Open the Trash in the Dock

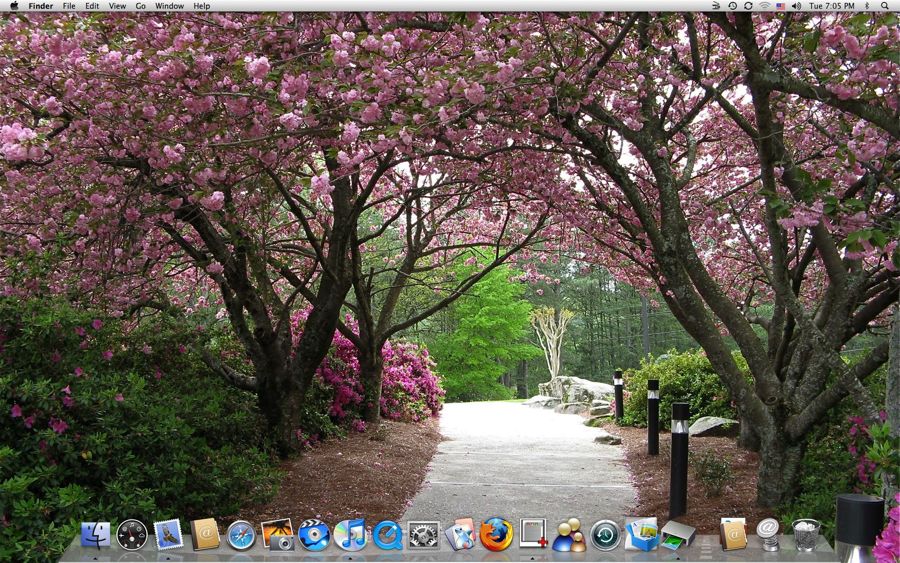pyautogui.click(x=806, y=534)
